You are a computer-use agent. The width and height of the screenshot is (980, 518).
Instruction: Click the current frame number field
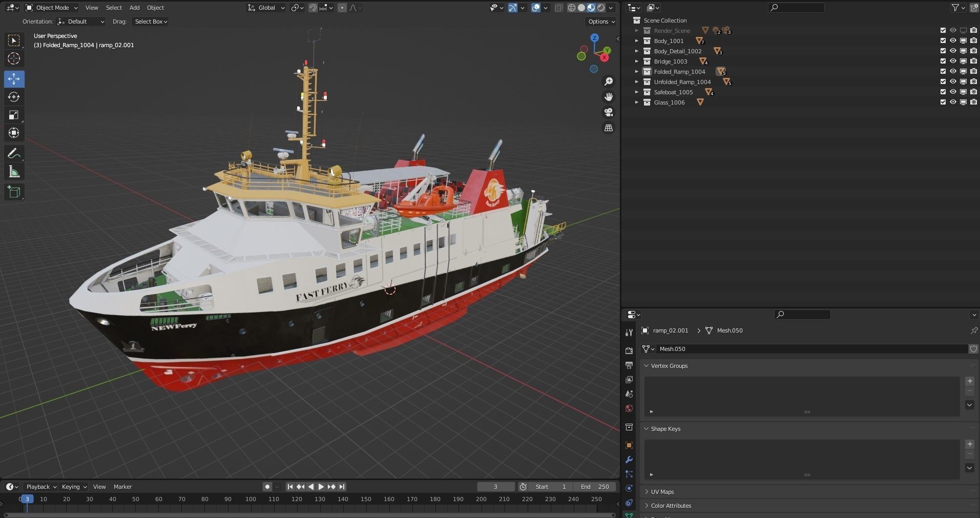(495, 487)
